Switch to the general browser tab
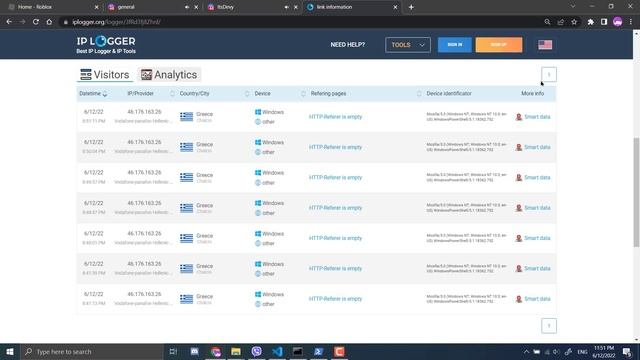Screen dimensions: 640x360 click(x=153, y=7)
